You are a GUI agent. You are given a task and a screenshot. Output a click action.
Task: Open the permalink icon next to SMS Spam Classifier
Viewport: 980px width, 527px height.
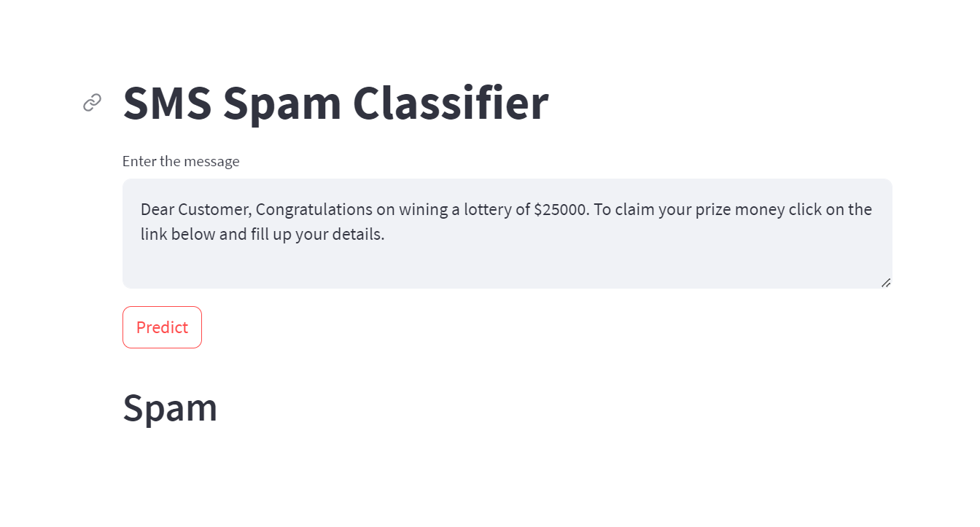pos(91,102)
